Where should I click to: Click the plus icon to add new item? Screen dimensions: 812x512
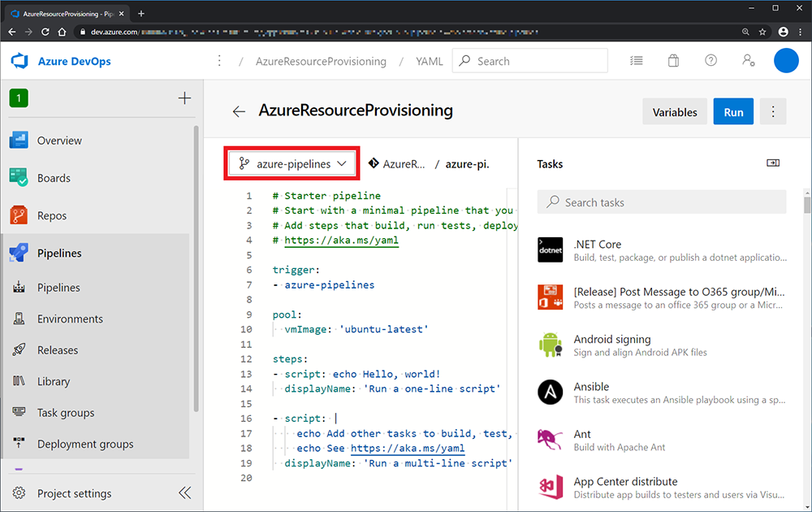[184, 98]
